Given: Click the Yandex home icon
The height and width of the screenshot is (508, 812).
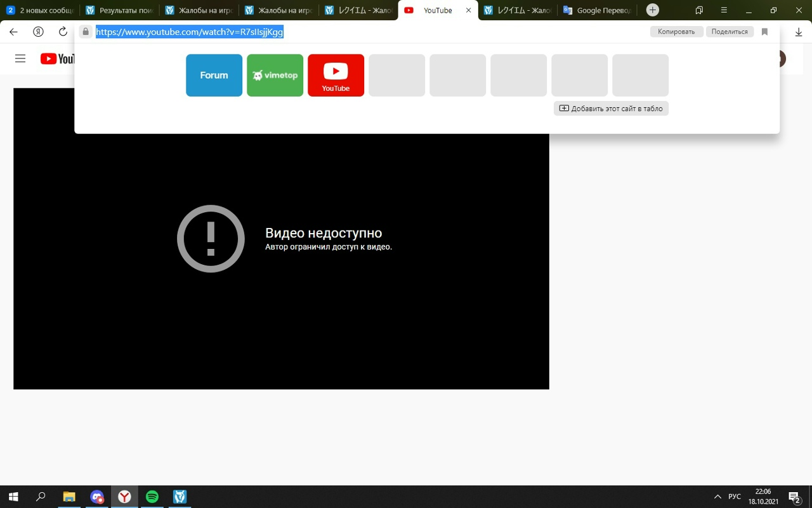Looking at the screenshot, I should 38,32.
